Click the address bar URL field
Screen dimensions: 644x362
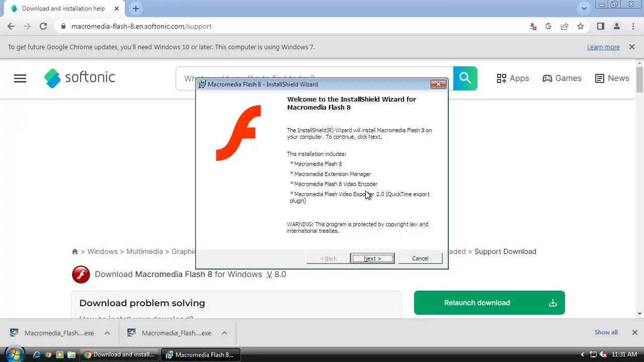pos(292,26)
